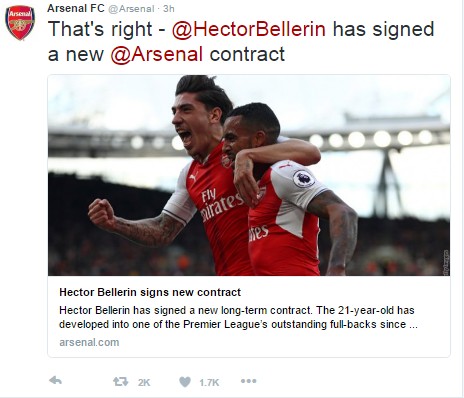Click 'That's right' at tweet start
464x398 pixels.
(x=100, y=30)
